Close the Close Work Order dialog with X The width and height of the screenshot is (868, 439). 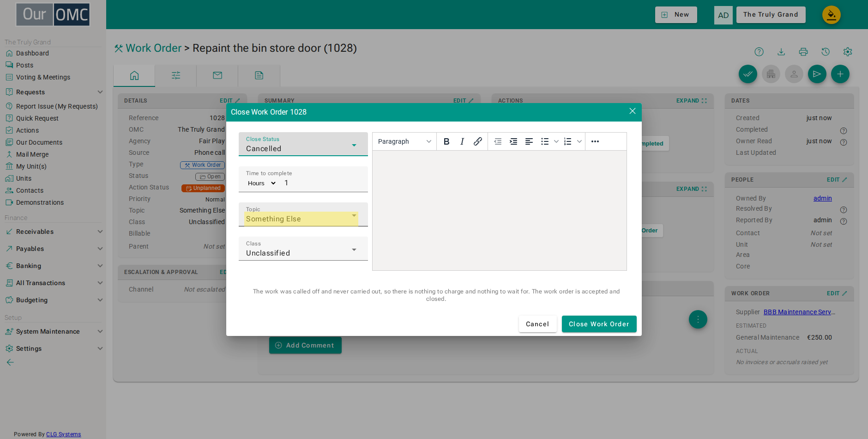[x=633, y=111]
